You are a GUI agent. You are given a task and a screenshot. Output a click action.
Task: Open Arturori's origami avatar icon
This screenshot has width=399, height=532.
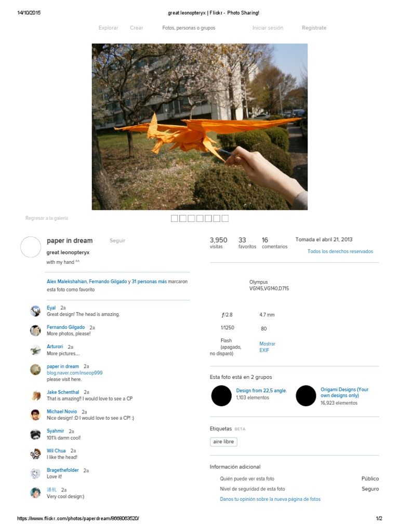(x=35, y=350)
